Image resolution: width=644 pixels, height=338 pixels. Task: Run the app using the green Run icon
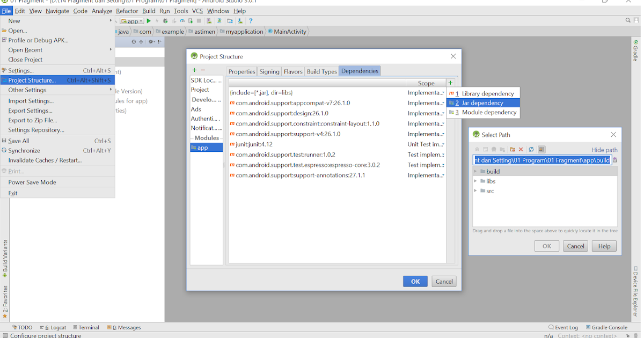149,21
